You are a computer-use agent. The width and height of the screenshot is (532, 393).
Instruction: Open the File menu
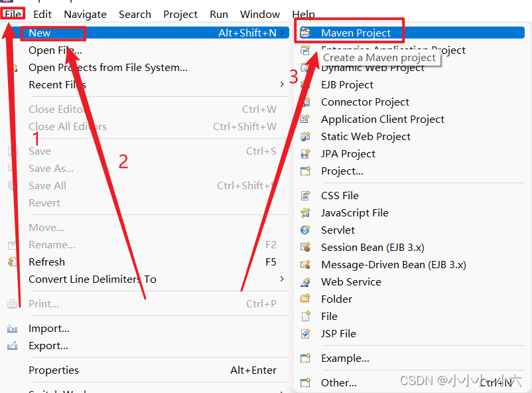[13, 14]
